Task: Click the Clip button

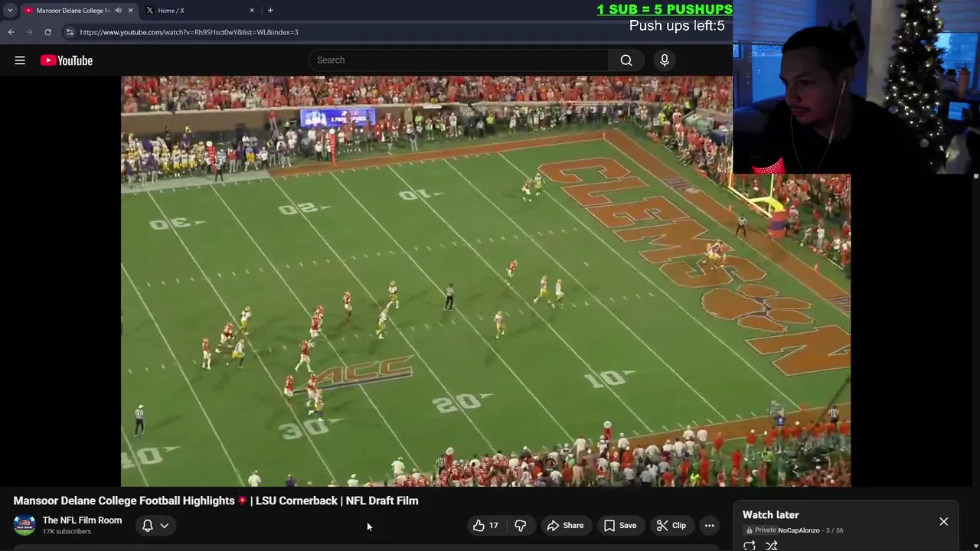Action: [x=671, y=526]
